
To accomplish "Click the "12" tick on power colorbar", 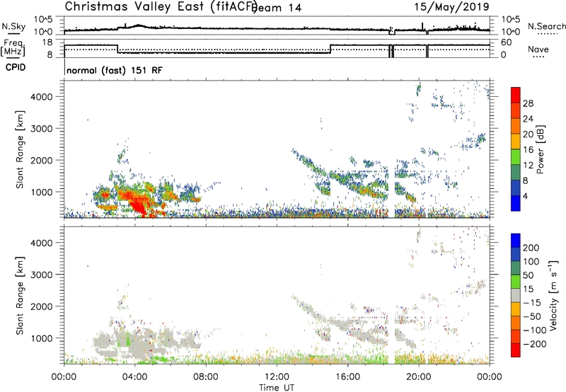I will 528,166.
